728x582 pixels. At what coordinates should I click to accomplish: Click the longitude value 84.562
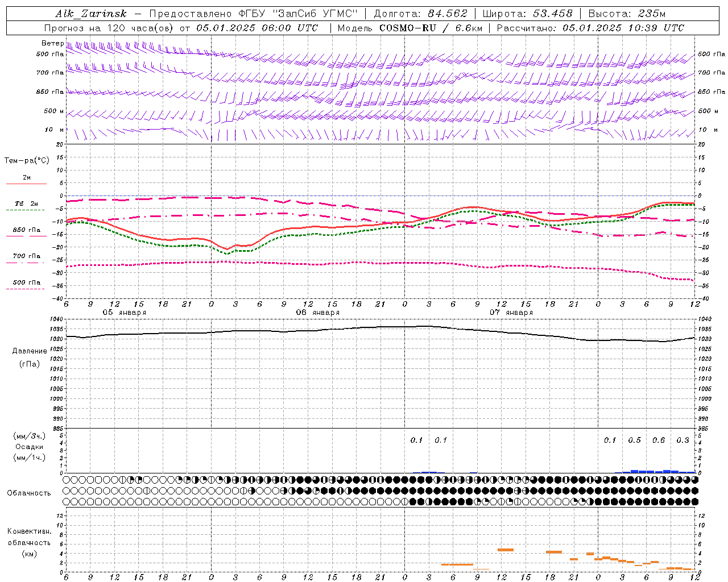[448, 14]
